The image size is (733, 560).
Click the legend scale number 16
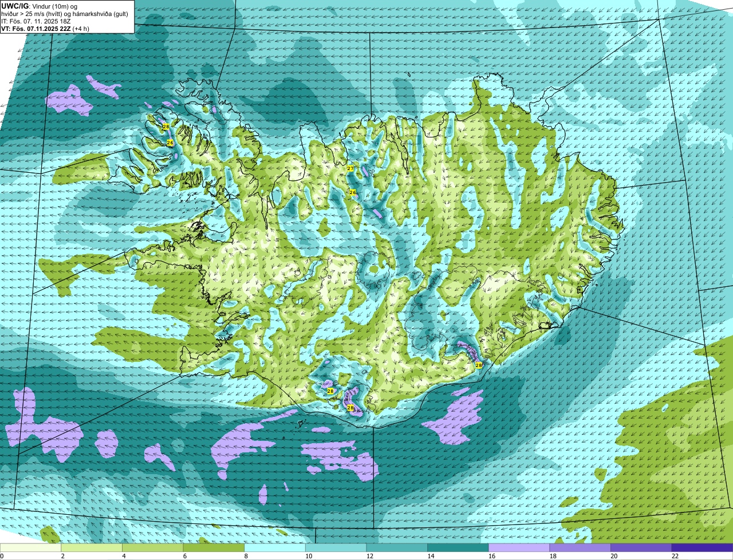(x=491, y=556)
